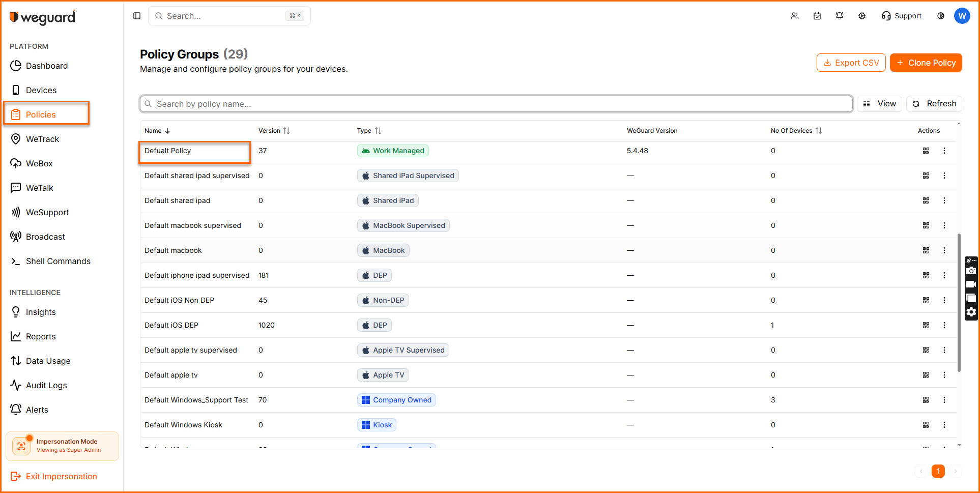
Task: Open the calendar icon in header
Action: (x=817, y=16)
